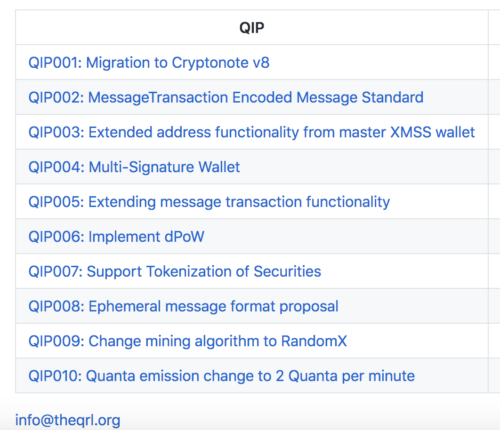
Task: Go to QIP009 Change mining algorithm to RandomX
Action: [187, 341]
